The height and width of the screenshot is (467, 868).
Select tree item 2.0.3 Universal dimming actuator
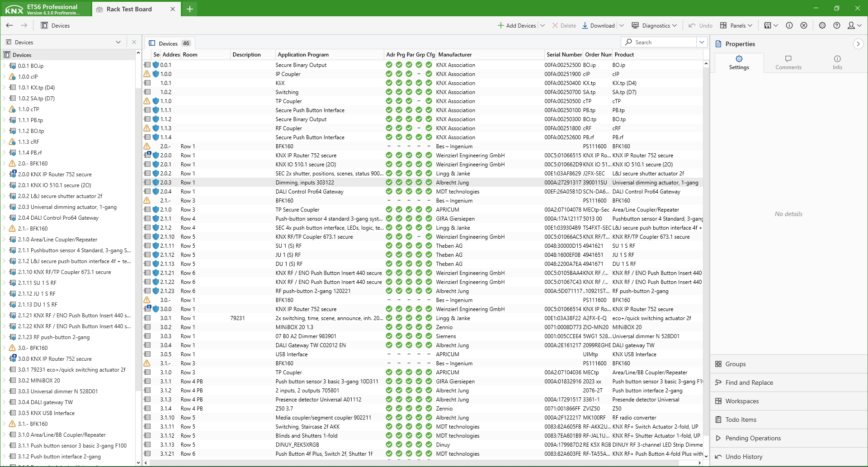pyautogui.click(x=67, y=207)
